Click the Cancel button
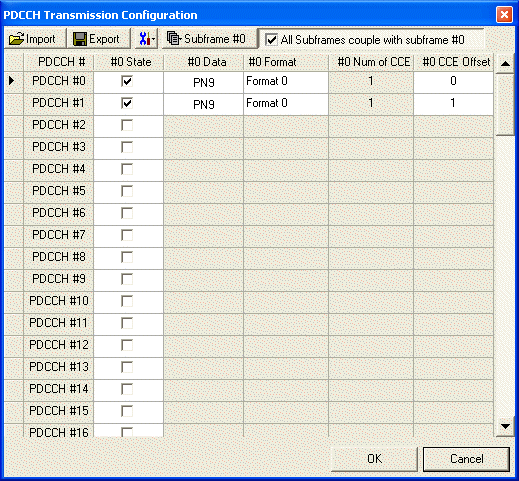Viewport: 519px width, 481px height. (466, 459)
